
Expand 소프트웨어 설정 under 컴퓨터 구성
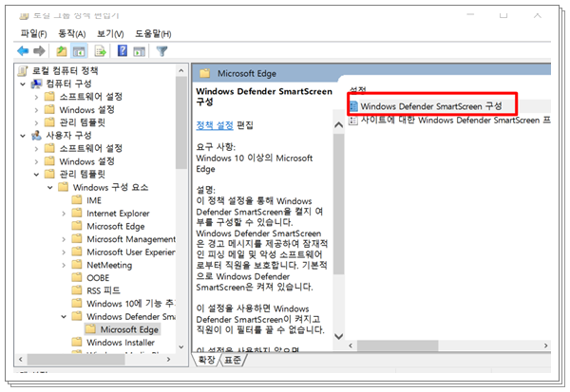tap(36, 97)
